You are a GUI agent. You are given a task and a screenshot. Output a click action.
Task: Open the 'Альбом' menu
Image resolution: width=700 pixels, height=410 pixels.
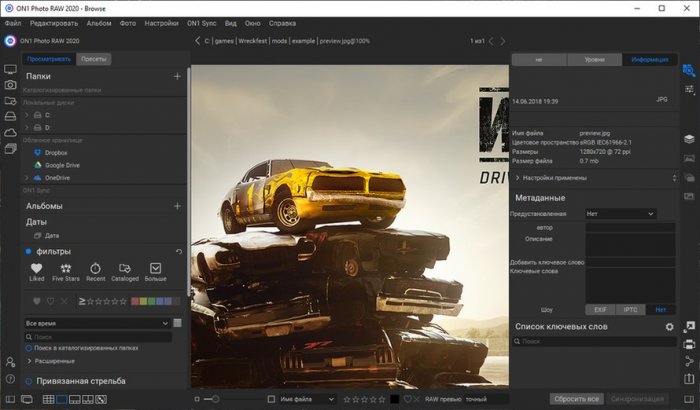click(99, 23)
